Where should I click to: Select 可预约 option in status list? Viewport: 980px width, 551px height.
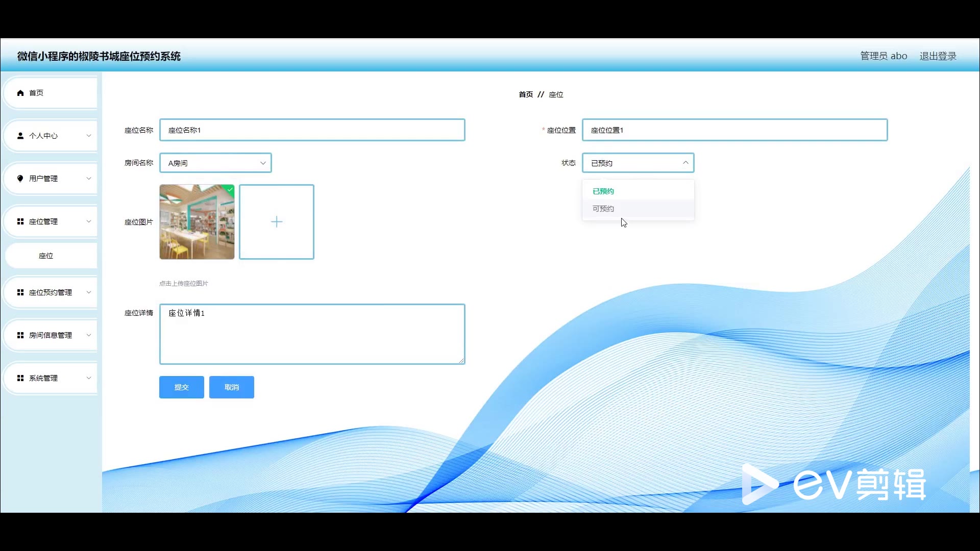(x=638, y=209)
